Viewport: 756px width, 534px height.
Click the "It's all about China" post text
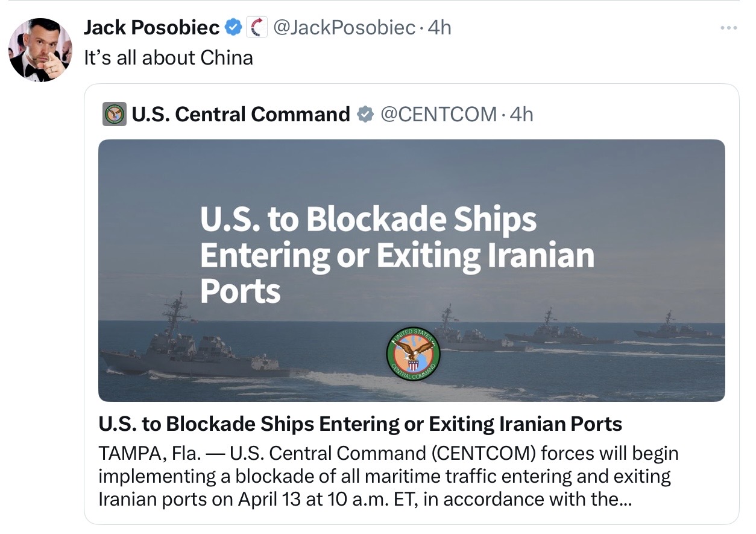pos(168,57)
